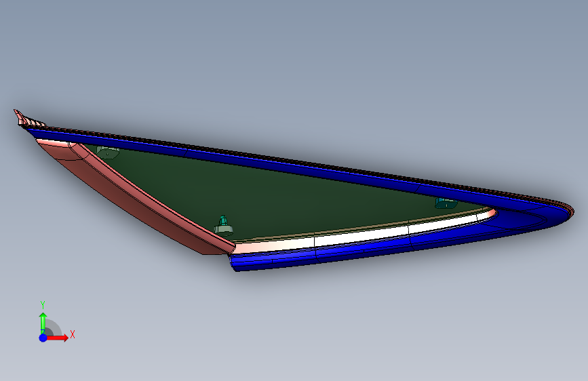Click the blue Z axis sphere on triad
The height and width of the screenshot is (381, 588).
pyautogui.click(x=43, y=338)
